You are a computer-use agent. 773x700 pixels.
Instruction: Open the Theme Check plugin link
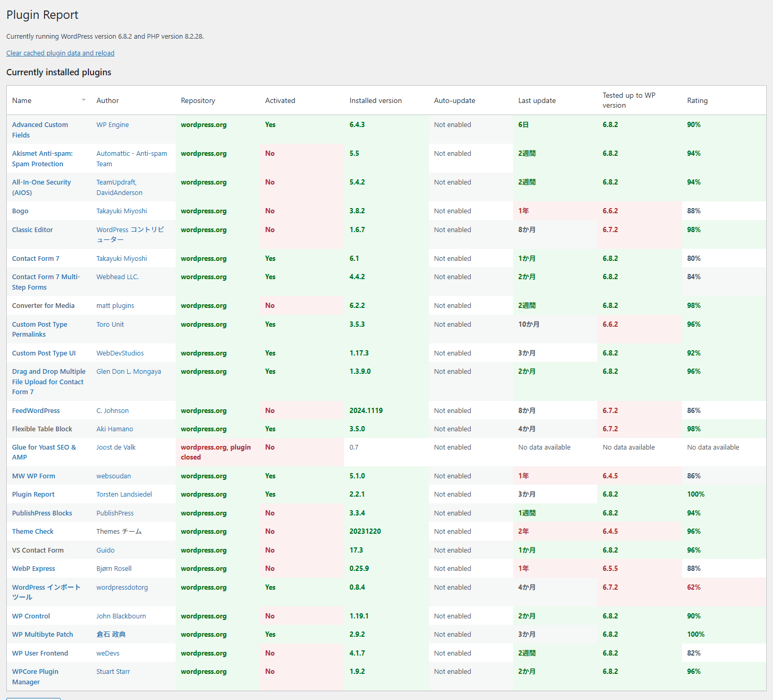(33, 531)
